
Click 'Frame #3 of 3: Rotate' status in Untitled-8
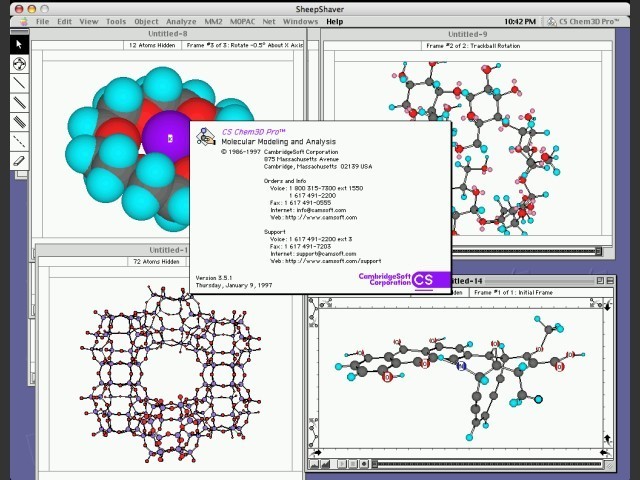point(245,45)
